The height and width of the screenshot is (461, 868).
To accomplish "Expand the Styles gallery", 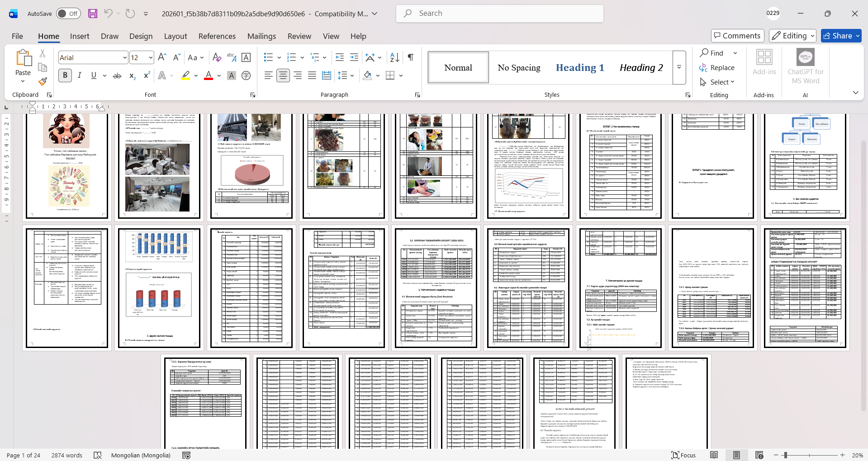I will point(679,67).
